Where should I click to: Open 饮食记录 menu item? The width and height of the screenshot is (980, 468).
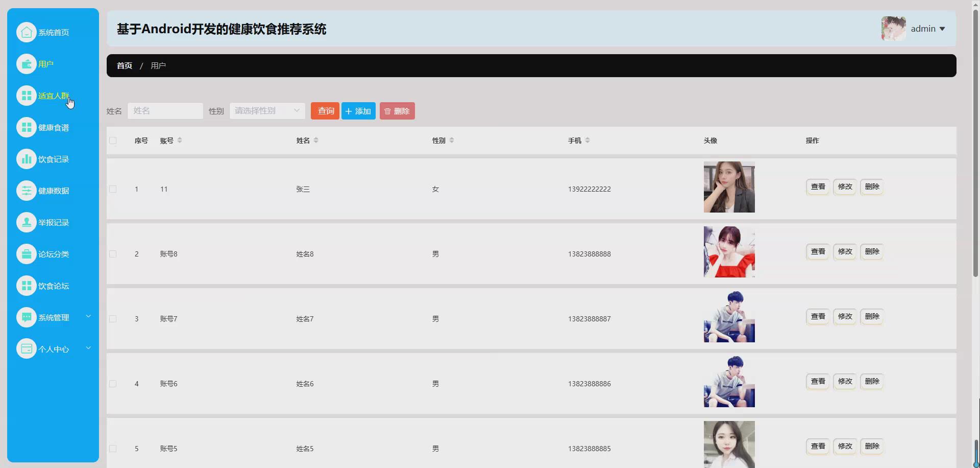point(54,159)
